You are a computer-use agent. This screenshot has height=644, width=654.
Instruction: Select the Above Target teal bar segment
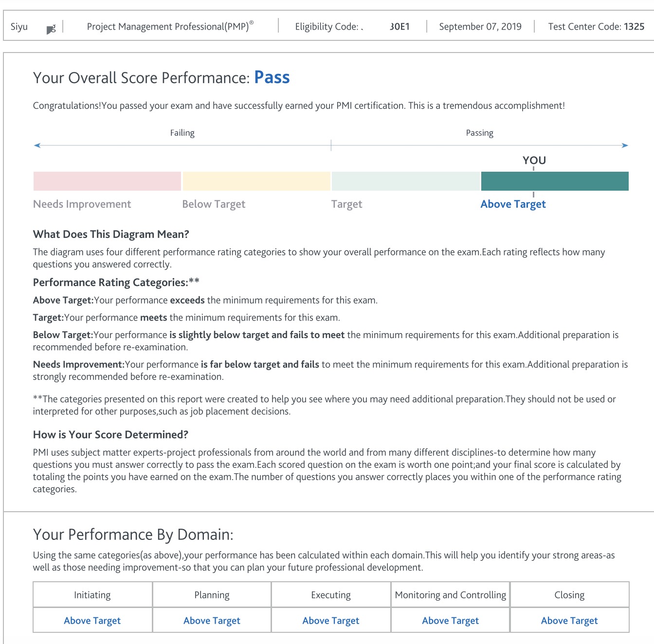[x=555, y=181]
